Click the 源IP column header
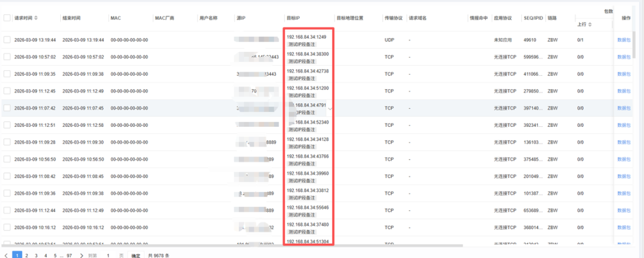Screen dimensions: 644x258 (x=241, y=18)
